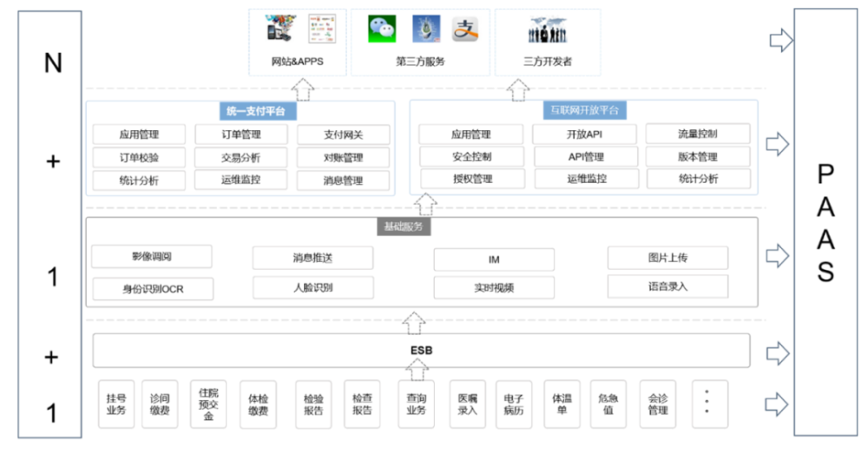Click the WeChat green chat bubble icon
868x453 pixels.
pos(382,29)
